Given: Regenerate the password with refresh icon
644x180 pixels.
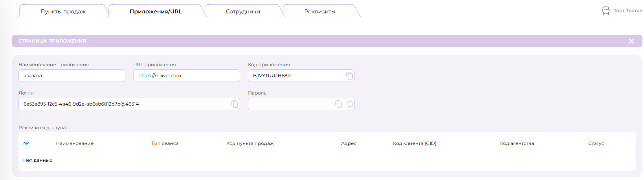Looking at the screenshot, I should coord(349,104).
